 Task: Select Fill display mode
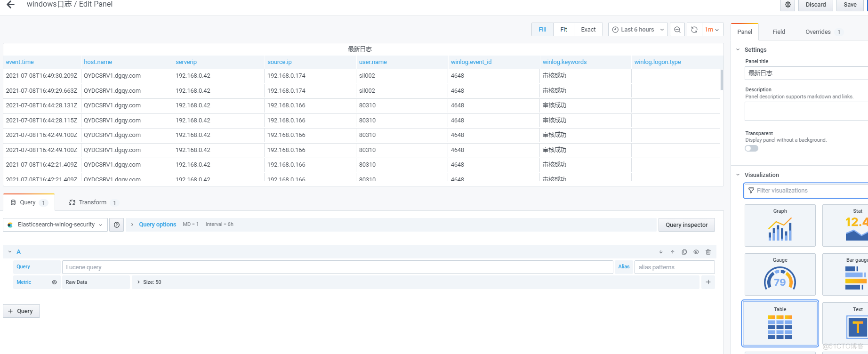(542, 30)
